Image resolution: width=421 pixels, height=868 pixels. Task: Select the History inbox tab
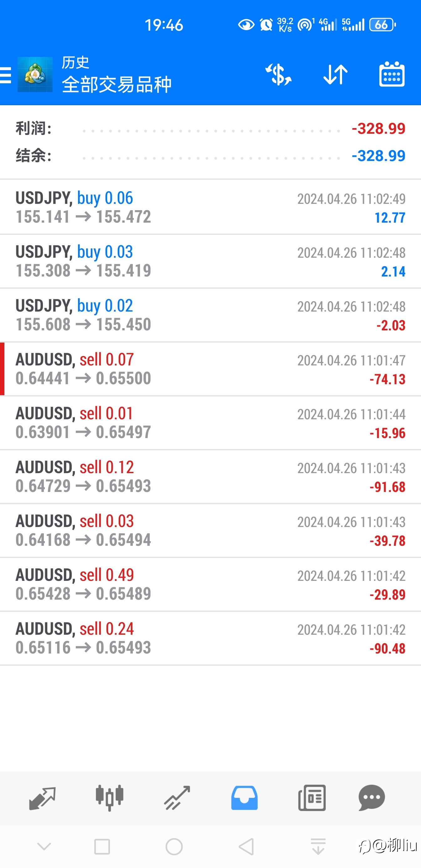[244, 798]
